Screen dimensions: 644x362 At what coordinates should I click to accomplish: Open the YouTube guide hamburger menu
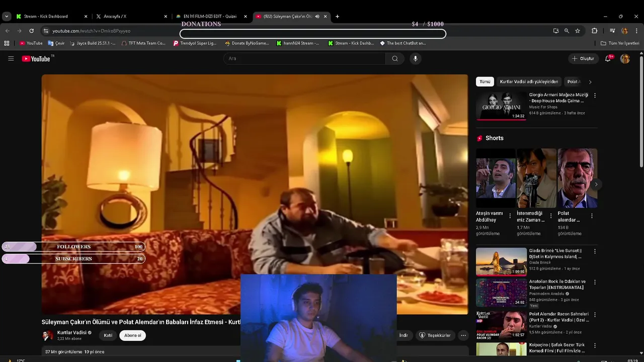11,59
